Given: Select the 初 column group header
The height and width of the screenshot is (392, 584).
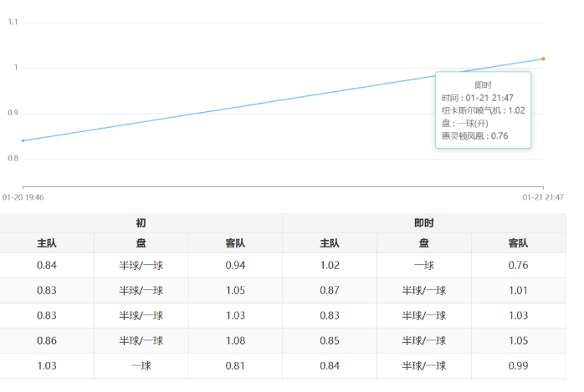Looking at the screenshot, I should pyautogui.click(x=141, y=223).
